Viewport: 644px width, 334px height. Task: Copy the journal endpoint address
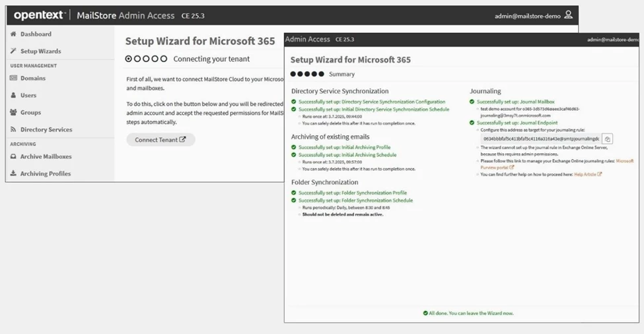coord(608,139)
